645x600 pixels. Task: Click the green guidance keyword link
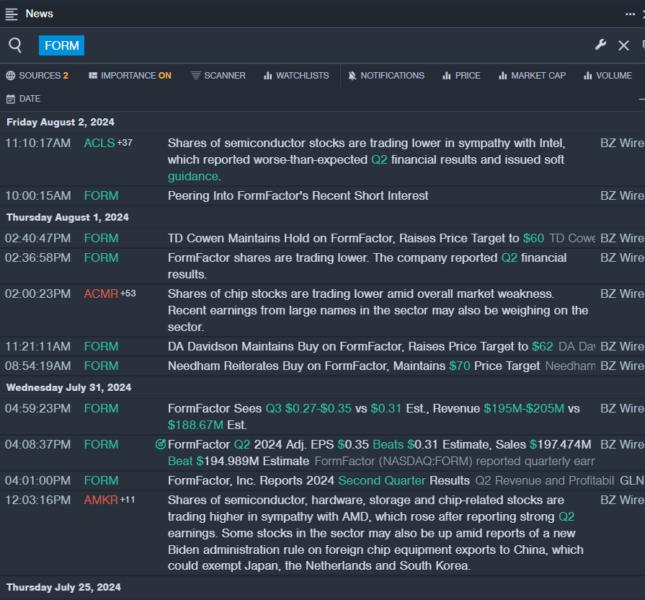tap(193, 176)
